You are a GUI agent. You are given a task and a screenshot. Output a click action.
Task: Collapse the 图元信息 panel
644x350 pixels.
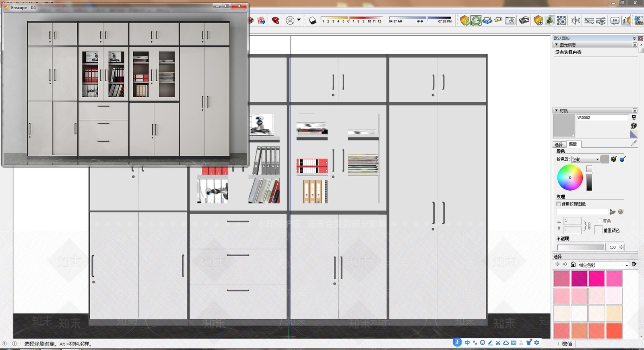(557, 45)
